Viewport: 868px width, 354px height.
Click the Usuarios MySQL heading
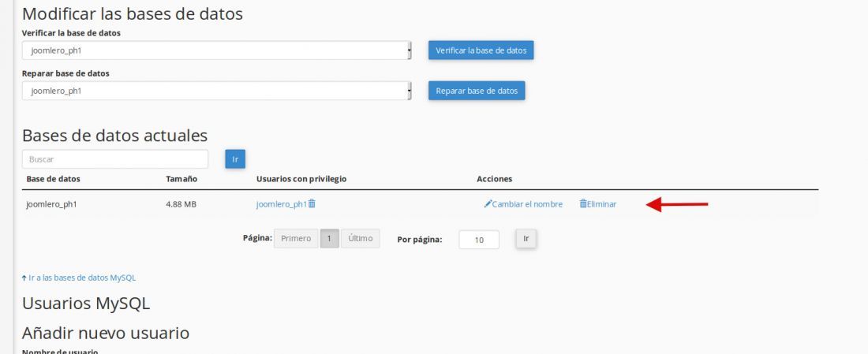[x=86, y=304]
